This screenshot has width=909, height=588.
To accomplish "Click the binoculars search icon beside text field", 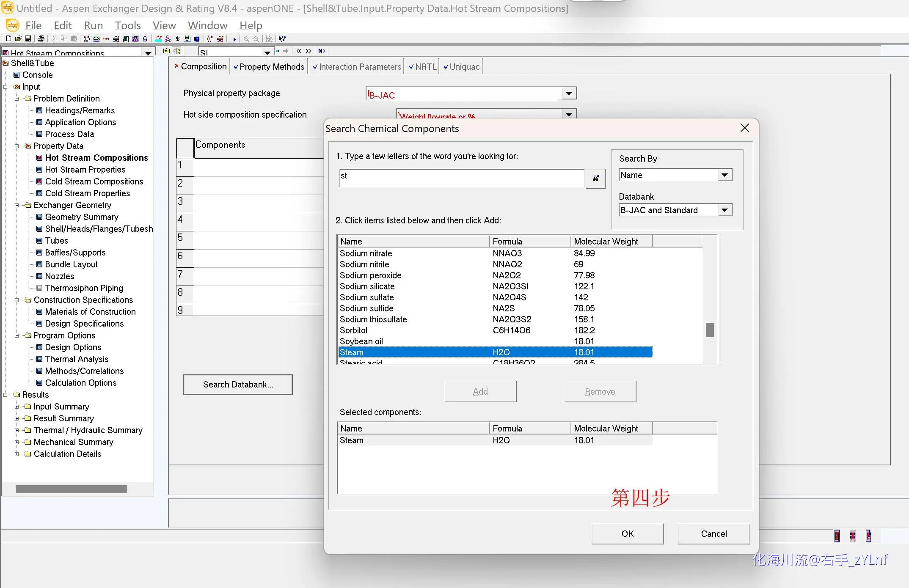I will point(596,178).
